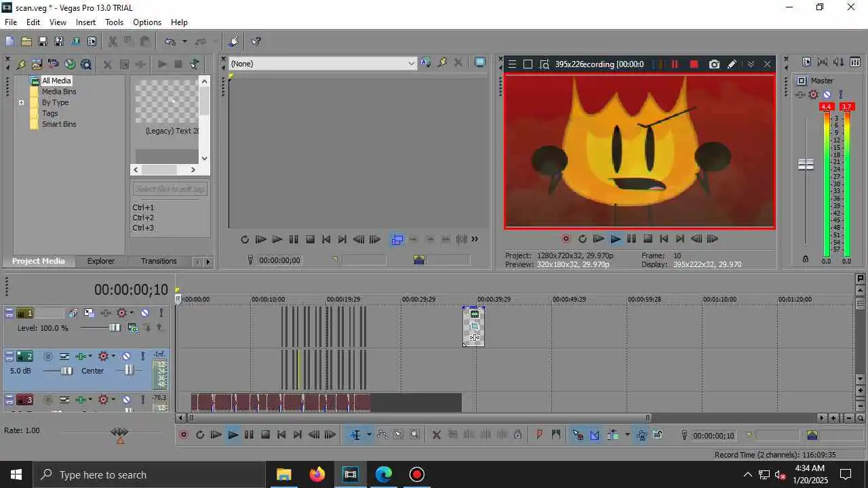The height and width of the screenshot is (488, 868).
Task: Click the external monitor icon in trimmer
Action: tap(480, 63)
